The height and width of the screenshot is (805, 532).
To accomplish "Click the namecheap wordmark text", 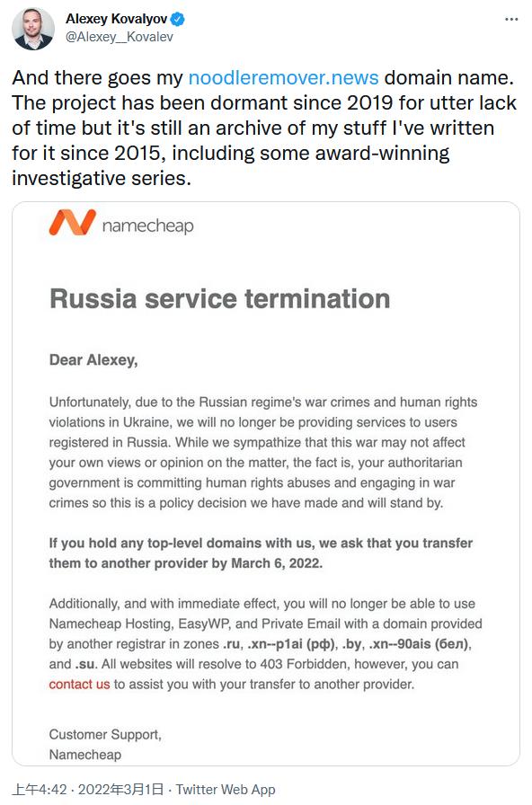I will click(x=148, y=226).
